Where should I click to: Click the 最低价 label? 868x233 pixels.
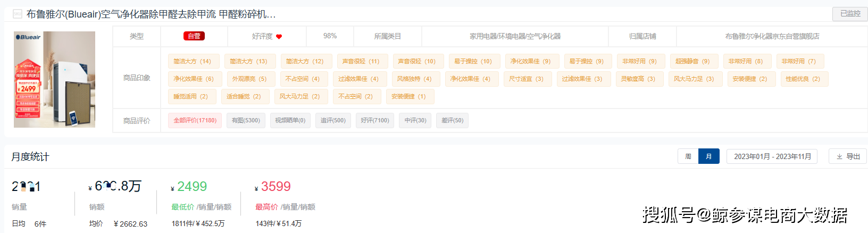182,207
